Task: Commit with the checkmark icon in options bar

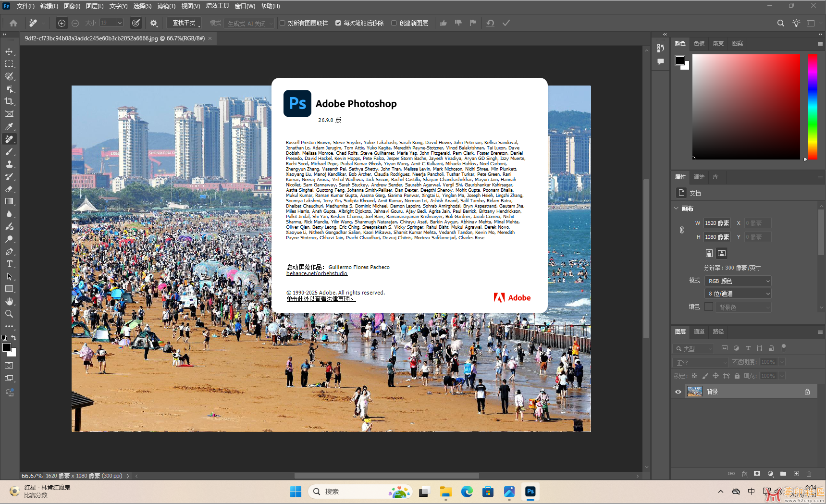Action: [506, 23]
